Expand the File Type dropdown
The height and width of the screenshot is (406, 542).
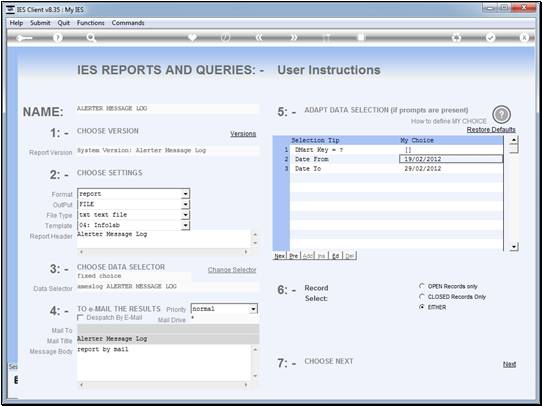coord(186,215)
